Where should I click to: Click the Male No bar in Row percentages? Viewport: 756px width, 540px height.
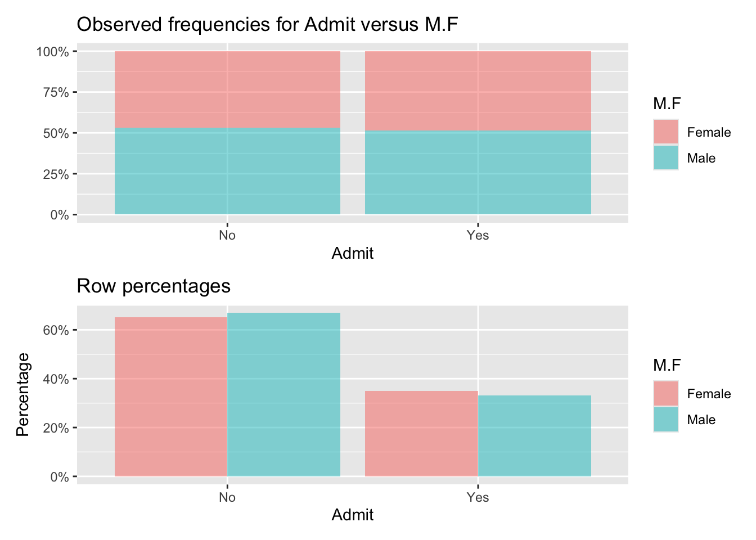point(283,394)
